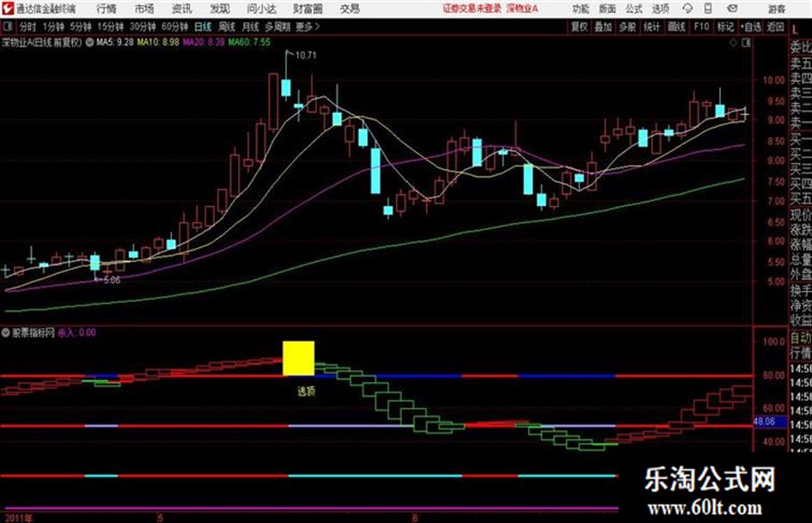Click the 复权 toolbar button
The width and height of the screenshot is (812, 523).
(579, 27)
